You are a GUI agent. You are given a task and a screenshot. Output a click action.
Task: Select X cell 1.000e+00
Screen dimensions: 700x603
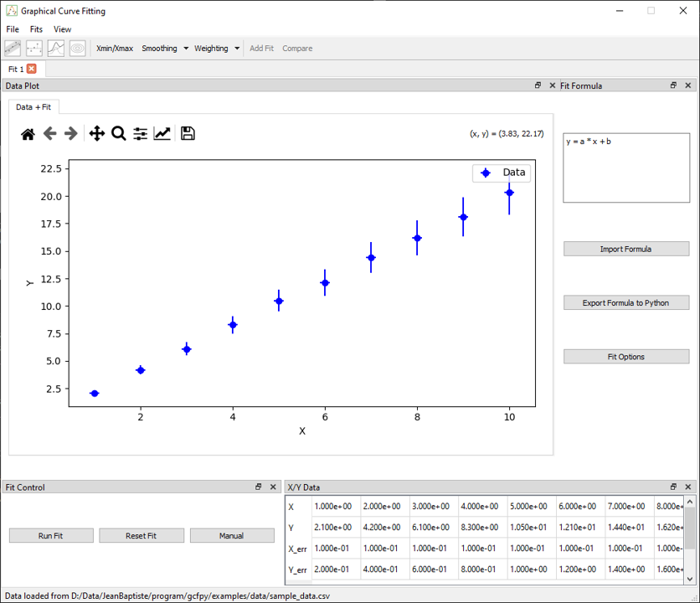tap(336, 507)
